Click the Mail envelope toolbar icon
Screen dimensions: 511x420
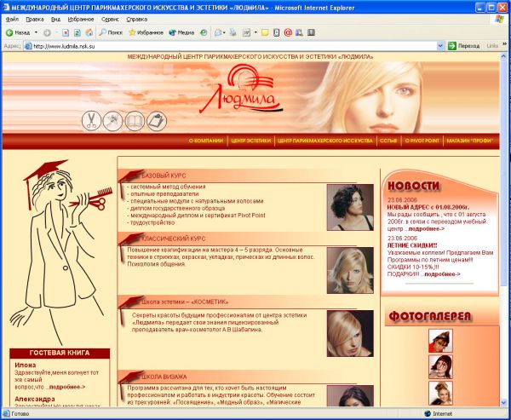point(218,32)
